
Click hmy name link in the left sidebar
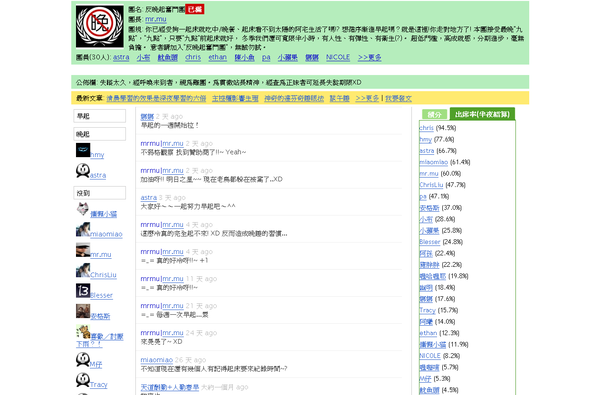click(97, 155)
